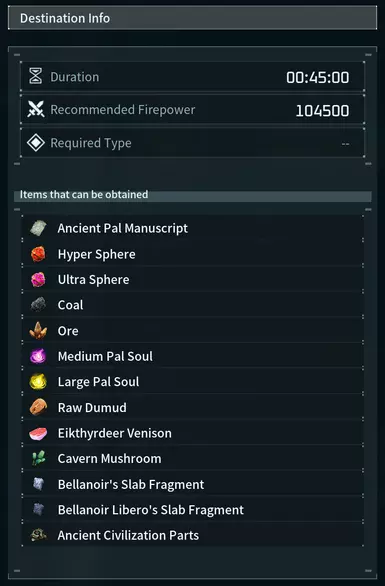The image size is (385, 586).
Task: Click the hourglass Duration icon
Action: (36, 76)
